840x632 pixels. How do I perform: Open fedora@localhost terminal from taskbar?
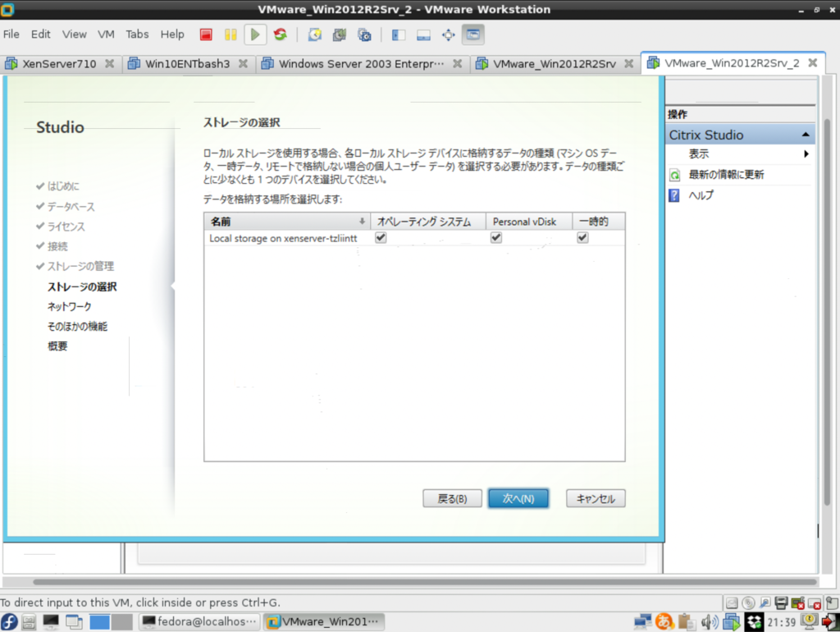tap(199, 622)
